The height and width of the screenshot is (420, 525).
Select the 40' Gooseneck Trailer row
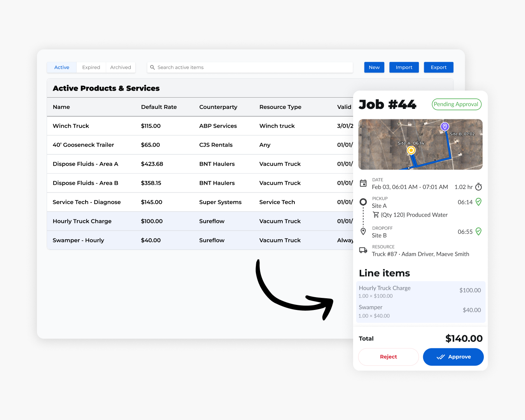[200, 145]
